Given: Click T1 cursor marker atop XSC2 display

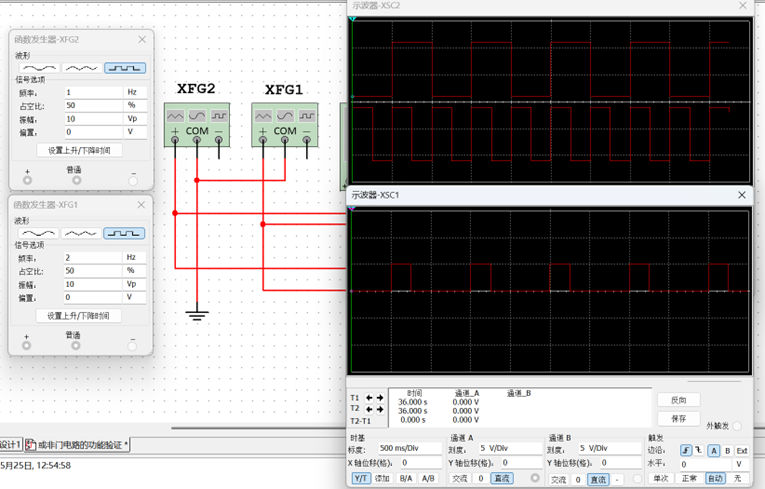Looking at the screenshot, I should coord(352,19).
